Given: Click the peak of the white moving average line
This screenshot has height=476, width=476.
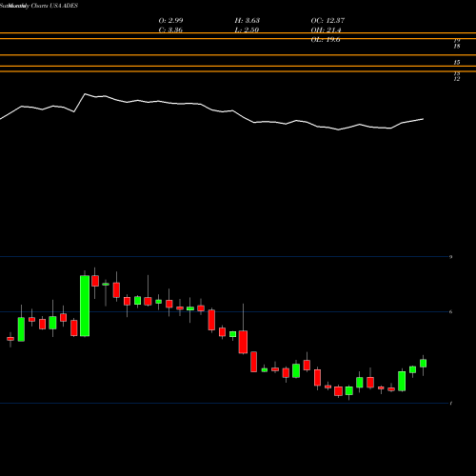Looking at the screenshot, I should coord(85,94).
